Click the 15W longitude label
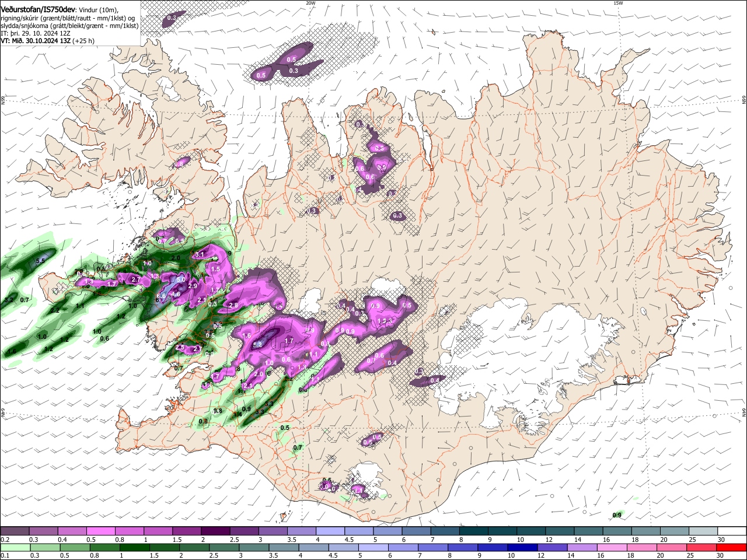747x560 pixels. (x=618, y=3)
